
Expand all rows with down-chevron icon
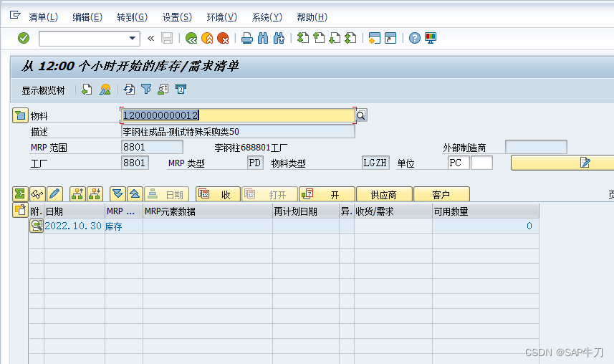[x=117, y=194]
